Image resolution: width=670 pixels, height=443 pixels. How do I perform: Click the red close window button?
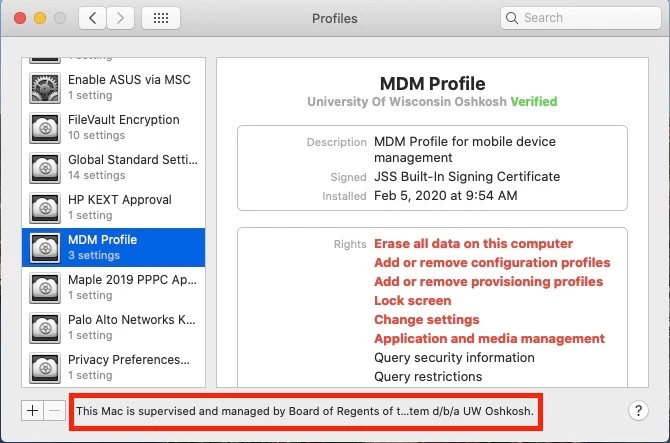click(20, 18)
